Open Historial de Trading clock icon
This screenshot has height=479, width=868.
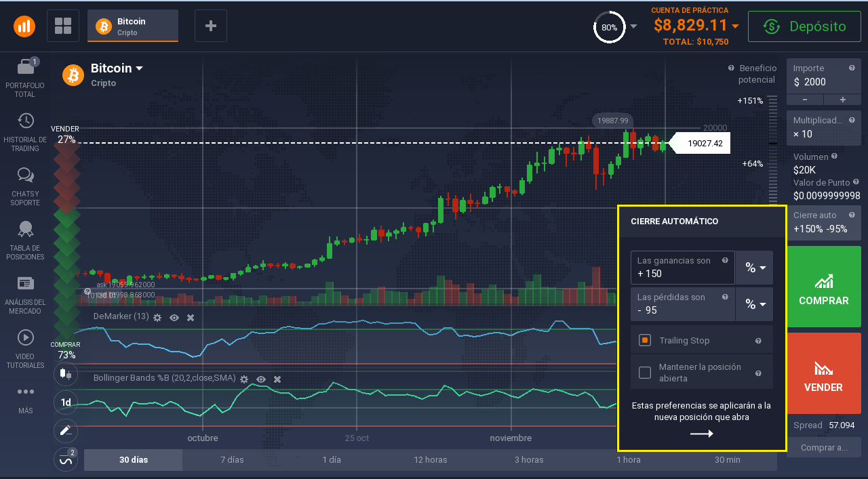point(26,121)
